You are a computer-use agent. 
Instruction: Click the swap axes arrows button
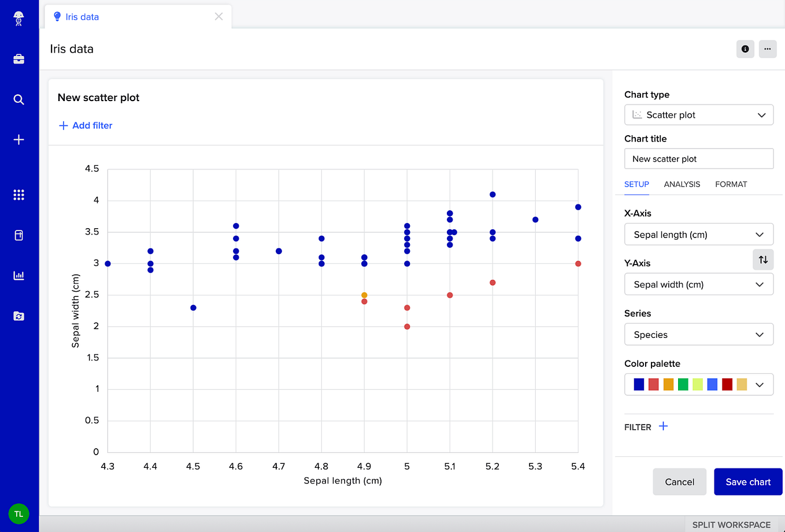tap(762, 259)
